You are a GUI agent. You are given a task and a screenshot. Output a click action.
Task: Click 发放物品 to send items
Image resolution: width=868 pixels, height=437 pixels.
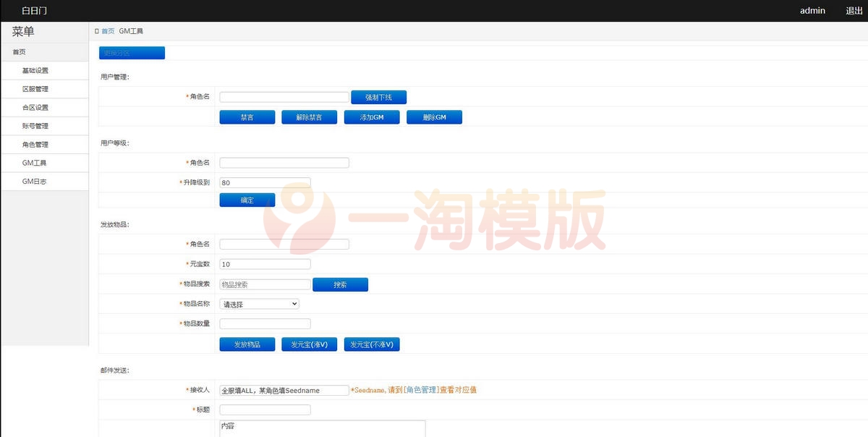247,344
